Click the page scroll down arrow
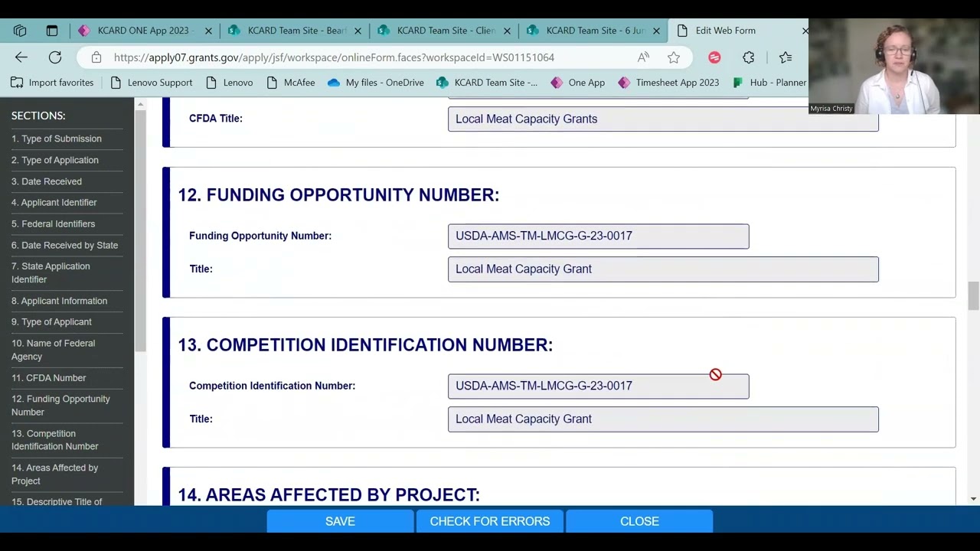Image resolution: width=980 pixels, height=551 pixels. (x=973, y=499)
